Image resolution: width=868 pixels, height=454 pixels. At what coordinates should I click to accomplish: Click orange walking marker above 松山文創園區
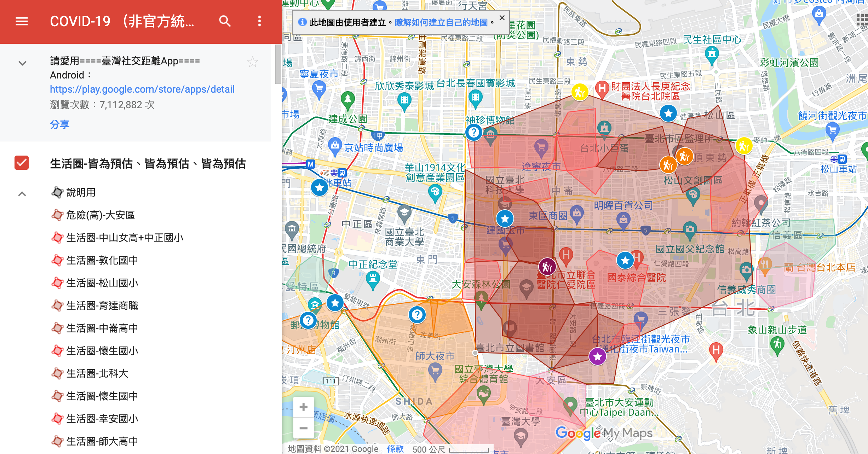coord(668,165)
